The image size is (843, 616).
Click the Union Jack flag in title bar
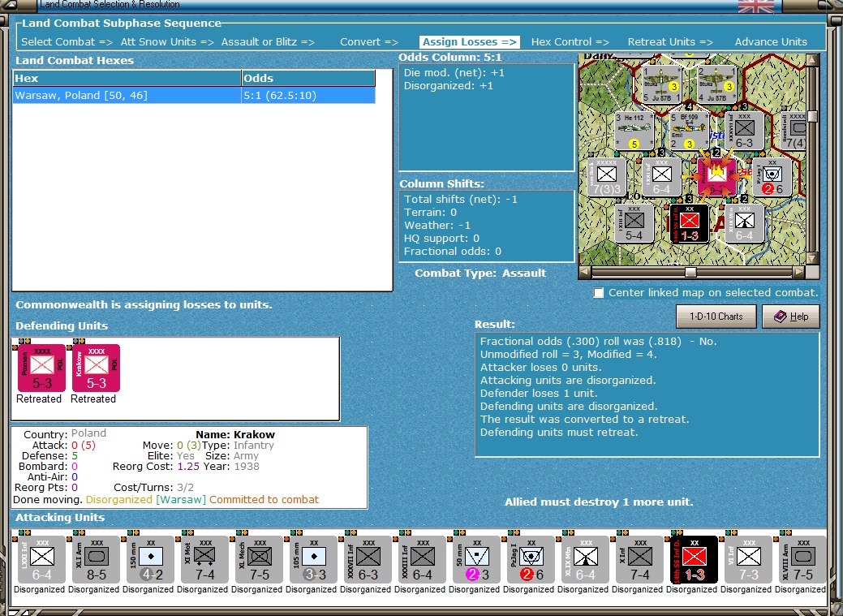coord(755,6)
